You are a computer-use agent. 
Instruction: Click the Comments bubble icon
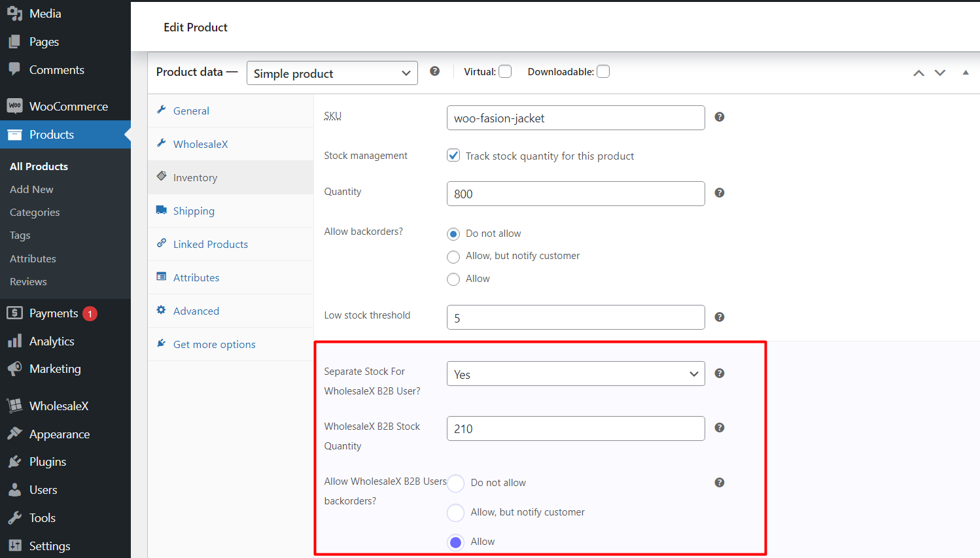pos(14,69)
